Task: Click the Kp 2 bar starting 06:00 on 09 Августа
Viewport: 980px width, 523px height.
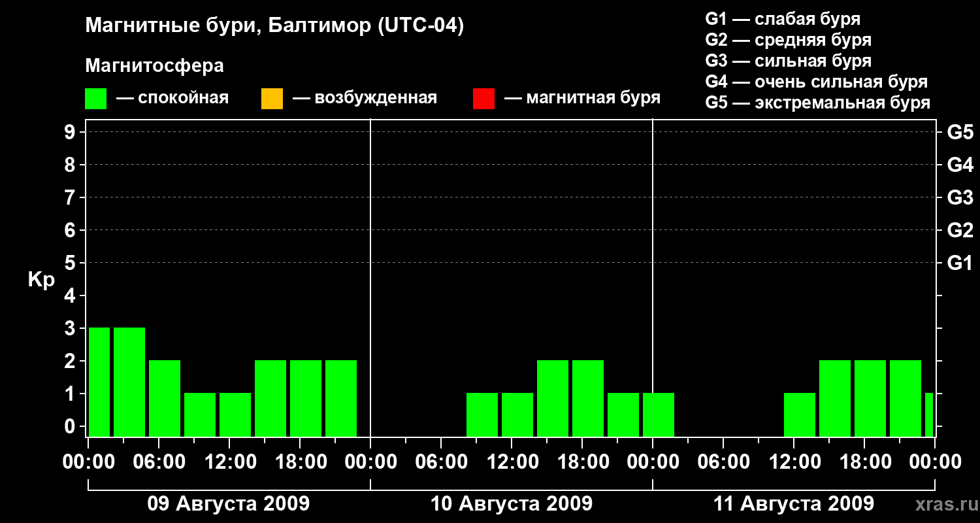Action: pyautogui.click(x=165, y=398)
